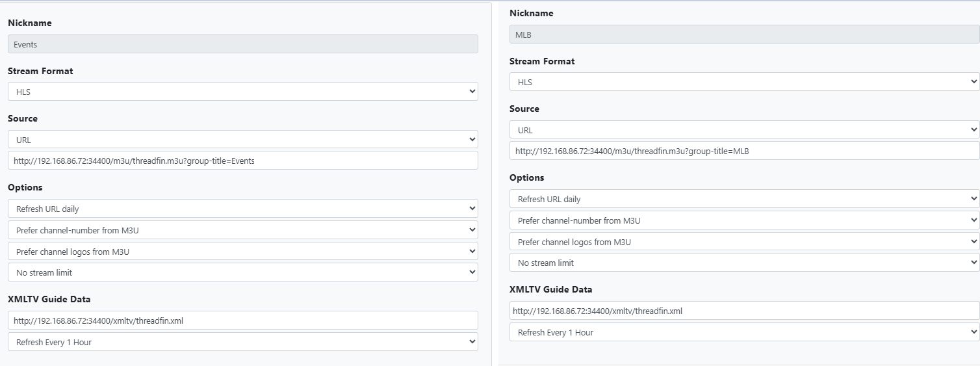The width and height of the screenshot is (980, 366).
Task: Click XMLTV Guide Data URL field for Events
Action: [x=242, y=320]
